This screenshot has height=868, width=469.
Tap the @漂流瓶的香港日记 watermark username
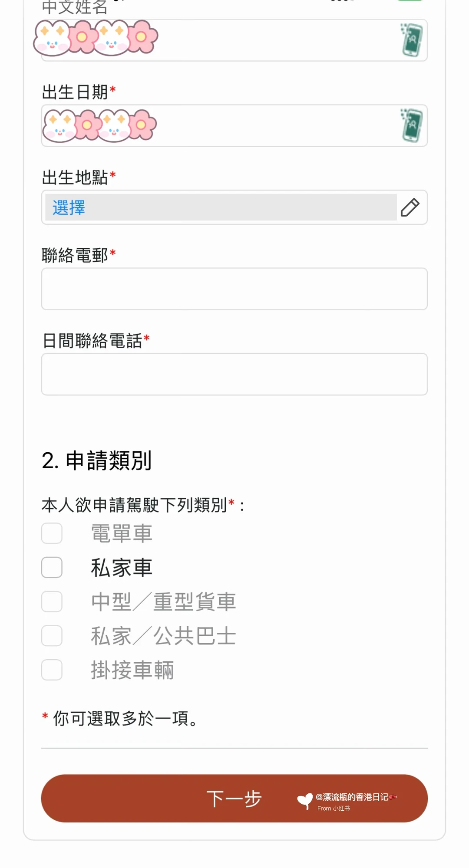coord(352,797)
